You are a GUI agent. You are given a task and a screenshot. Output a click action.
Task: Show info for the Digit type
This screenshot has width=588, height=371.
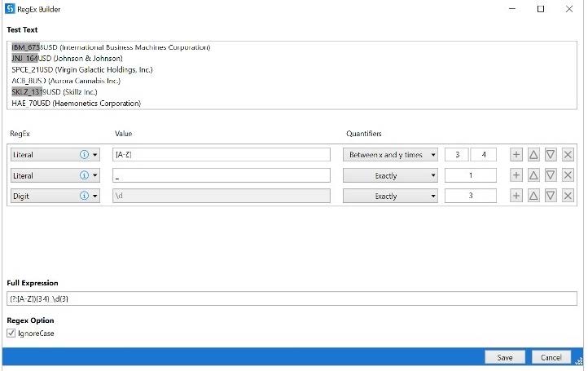click(84, 196)
